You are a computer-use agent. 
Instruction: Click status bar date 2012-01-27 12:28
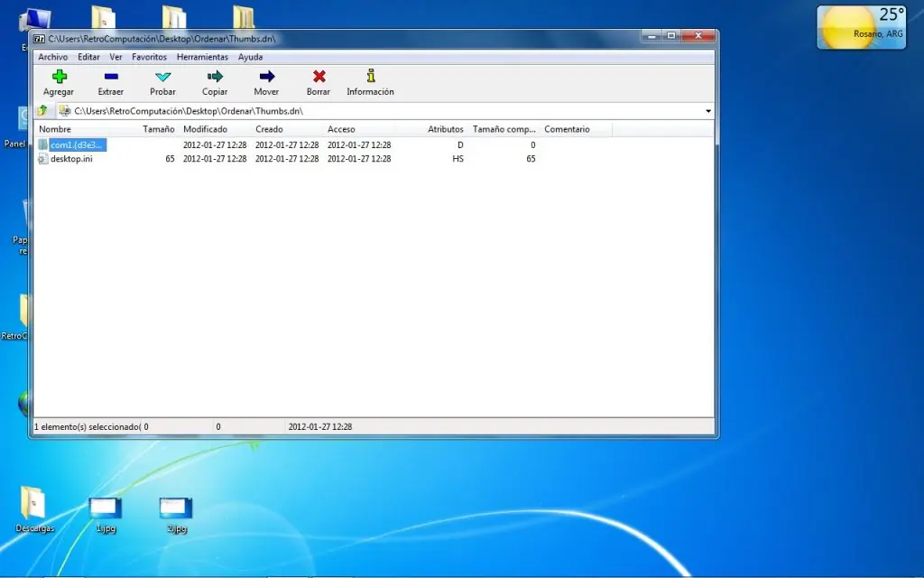click(320, 426)
